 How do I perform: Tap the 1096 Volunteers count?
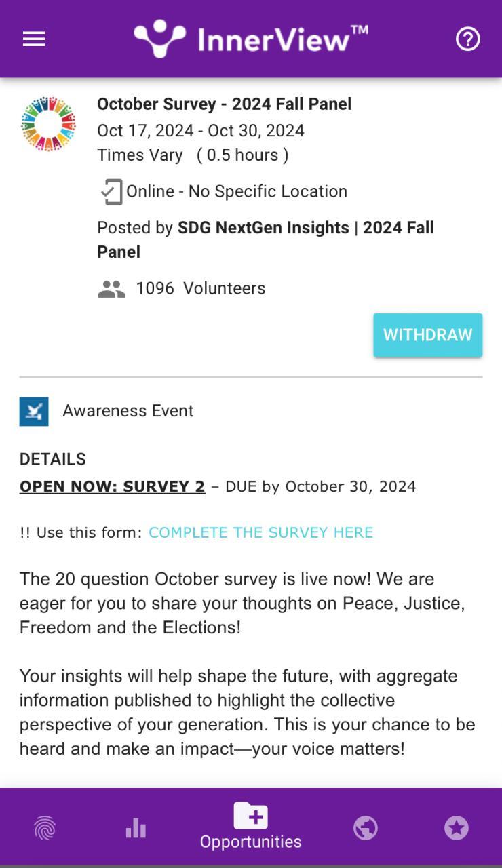[200, 288]
